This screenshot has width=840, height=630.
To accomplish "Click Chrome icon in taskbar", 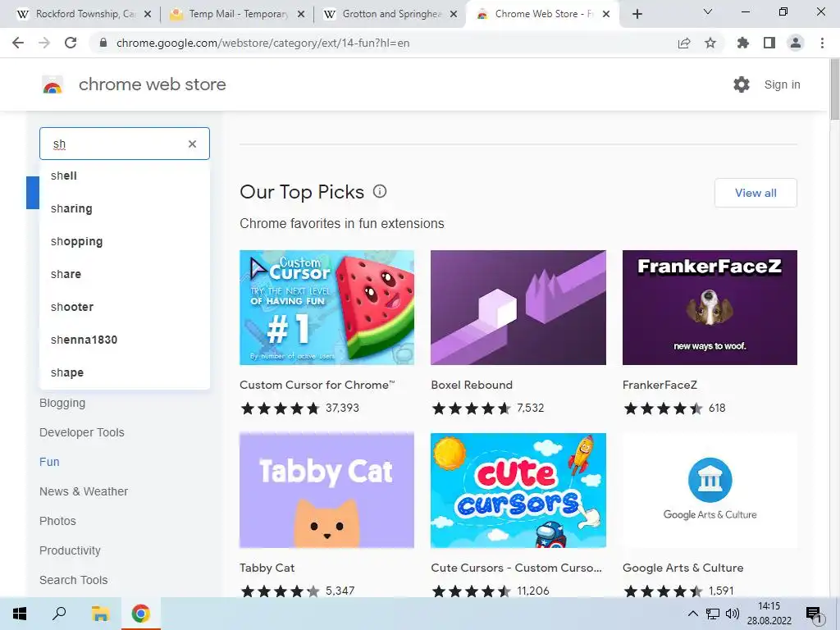I will coord(140,614).
